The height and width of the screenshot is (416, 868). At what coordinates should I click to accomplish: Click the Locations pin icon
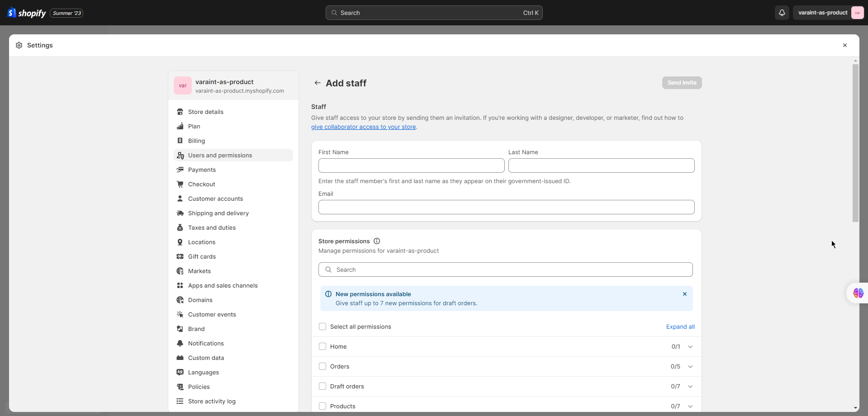pos(180,242)
